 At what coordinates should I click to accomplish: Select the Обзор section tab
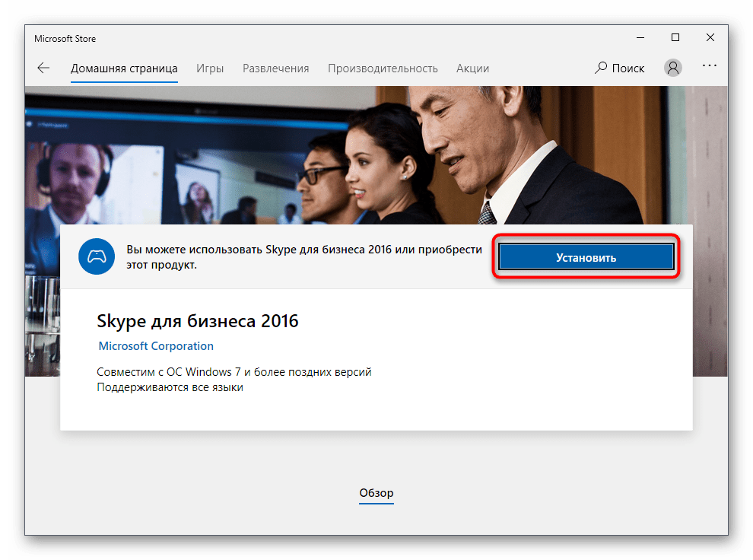click(376, 493)
